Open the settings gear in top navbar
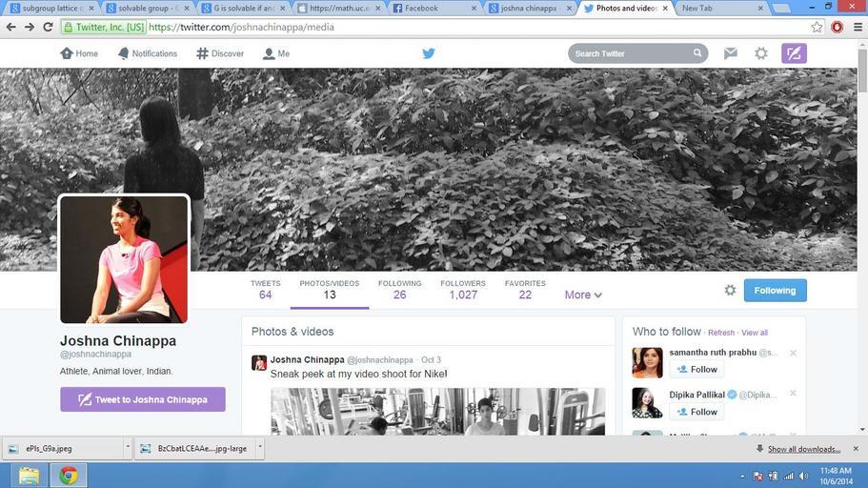 pyautogui.click(x=761, y=53)
